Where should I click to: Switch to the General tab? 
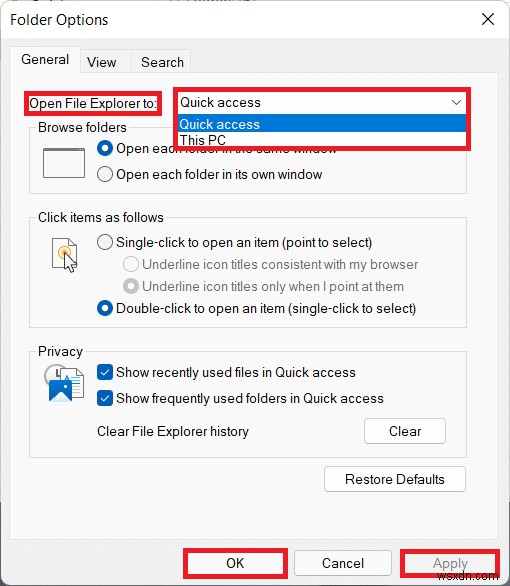pyautogui.click(x=45, y=60)
